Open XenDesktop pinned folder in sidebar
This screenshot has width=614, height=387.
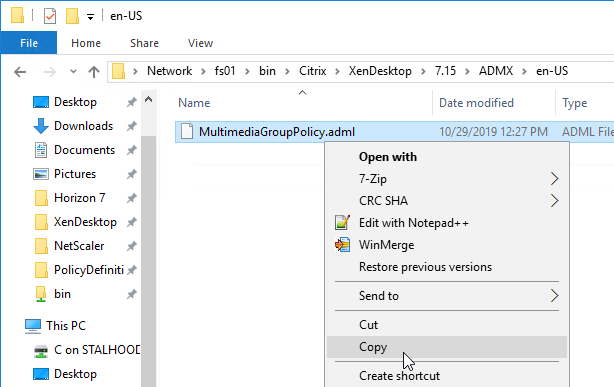pyautogui.click(x=85, y=222)
